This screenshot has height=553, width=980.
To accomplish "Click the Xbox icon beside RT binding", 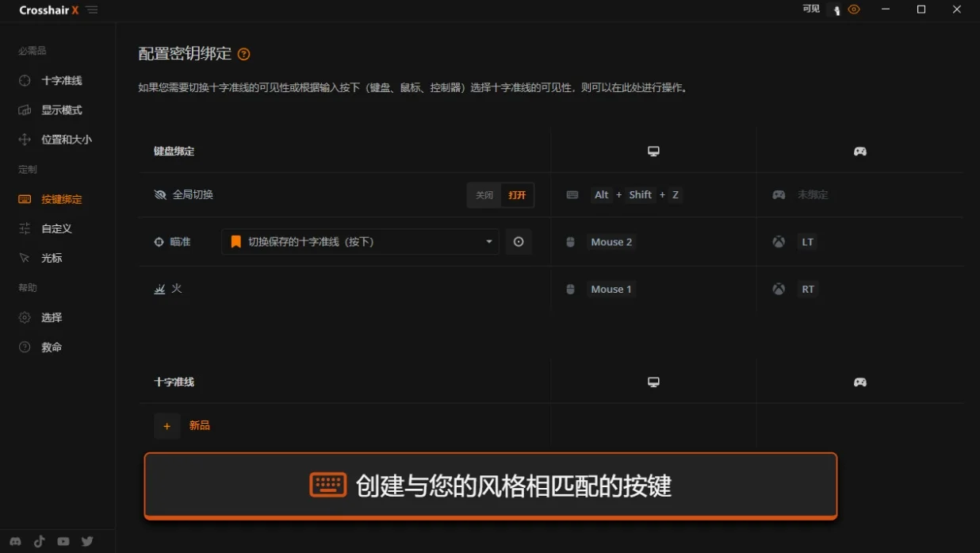I will coord(779,289).
